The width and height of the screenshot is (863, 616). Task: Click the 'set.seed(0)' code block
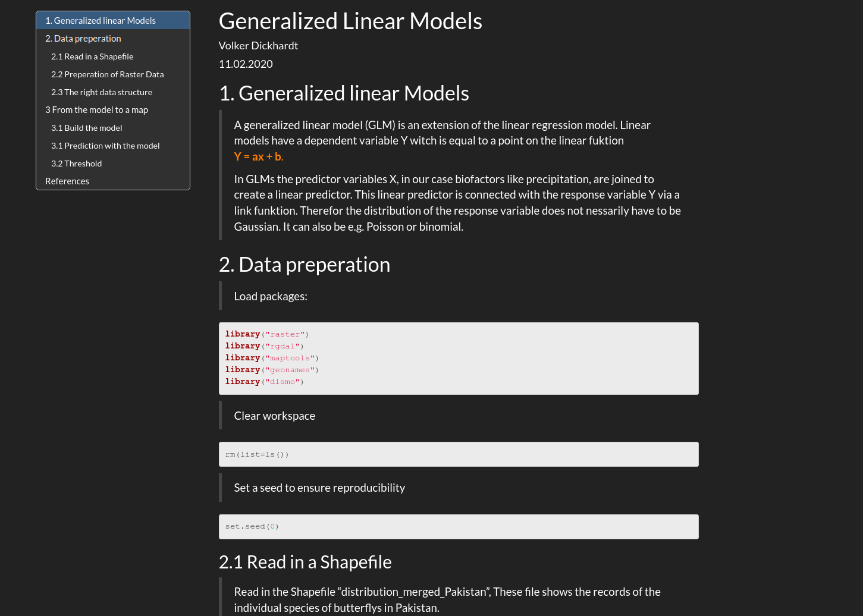(458, 527)
